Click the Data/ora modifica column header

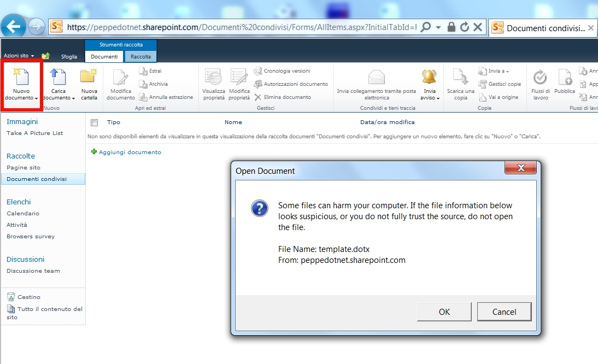click(387, 122)
